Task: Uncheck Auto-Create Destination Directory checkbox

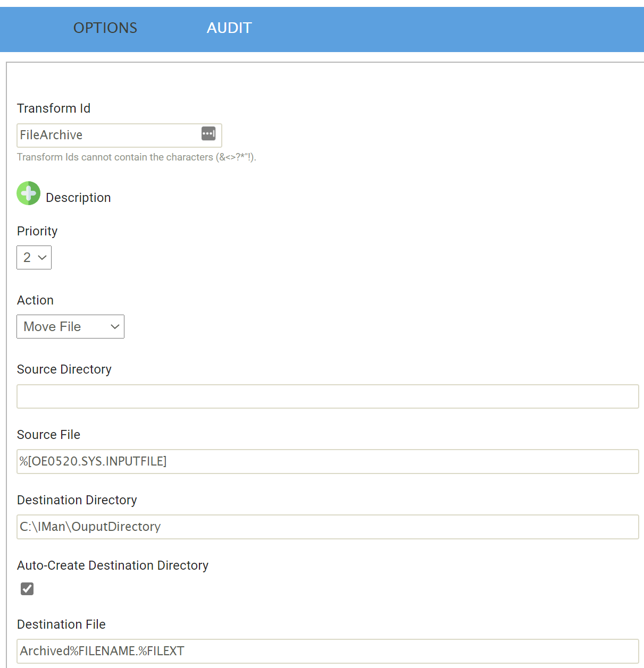Action: [27, 589]
